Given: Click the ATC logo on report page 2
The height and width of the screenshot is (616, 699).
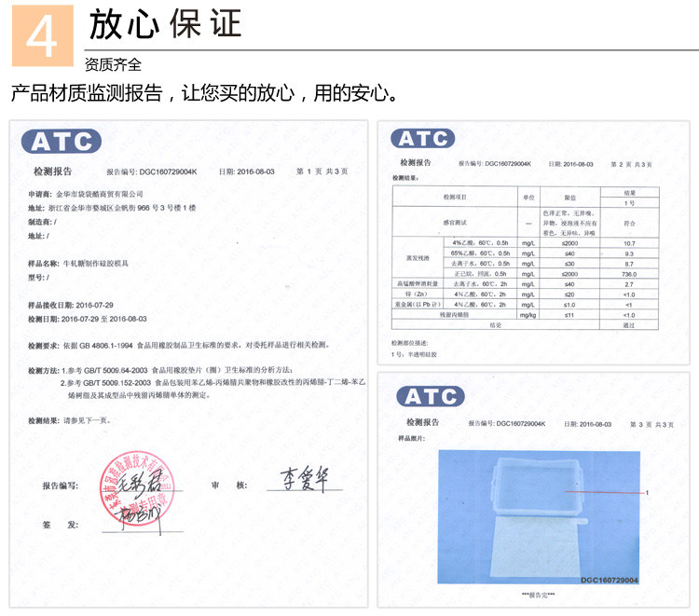Looking at the screenshot, I should click(x=422, y=138).
